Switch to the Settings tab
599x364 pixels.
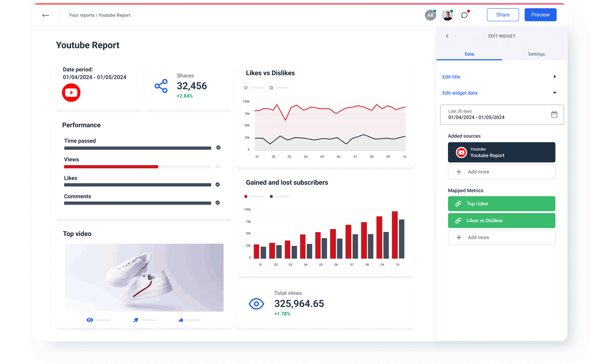(x=536, y=54)
